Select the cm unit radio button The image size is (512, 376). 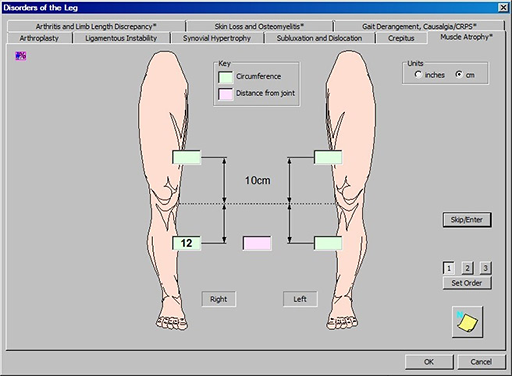[459, 75]
